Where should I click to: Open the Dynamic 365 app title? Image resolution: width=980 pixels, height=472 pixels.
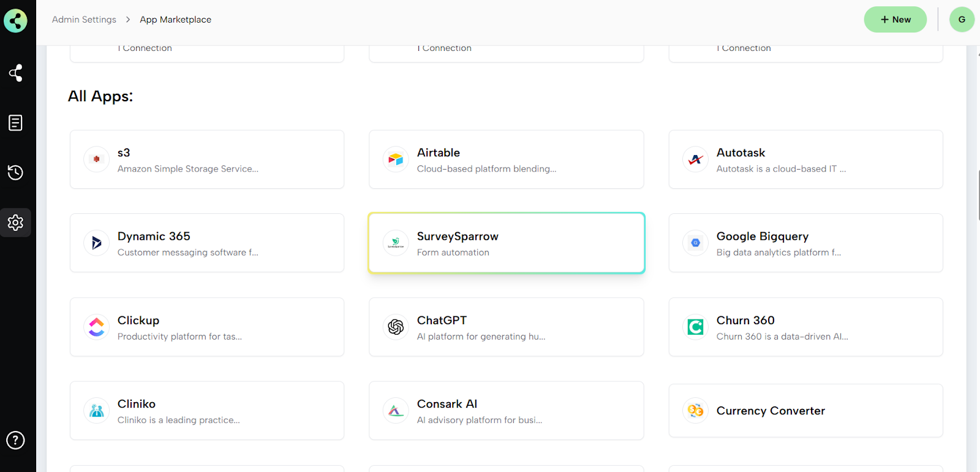click(x=154, y=236)
